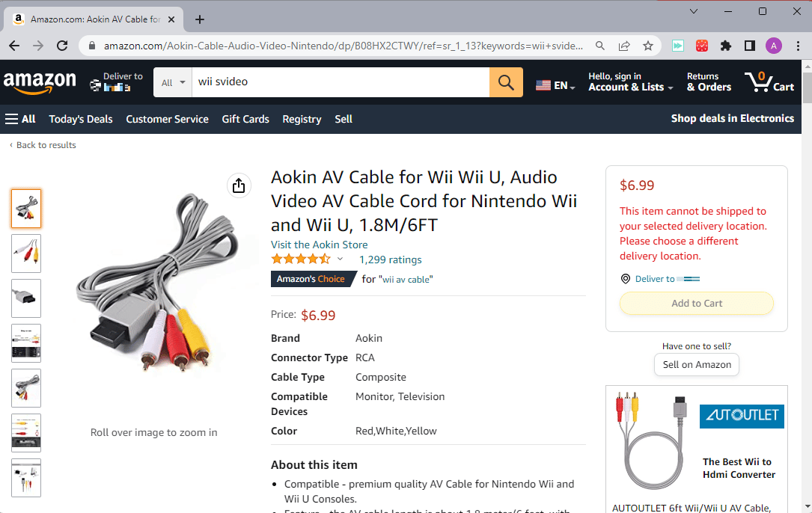
Task: Open the Gift Cards menu item
Action: pyautogui.click(x=245, y=119)
